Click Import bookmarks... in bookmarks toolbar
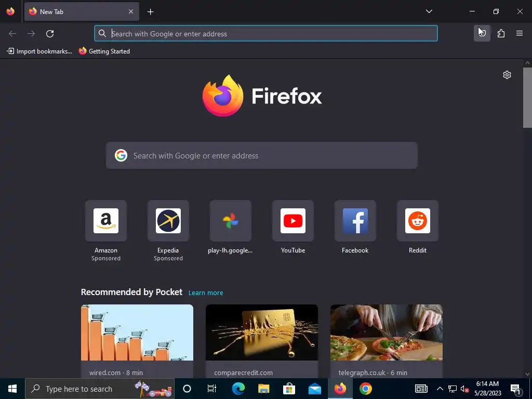Screen dimensions: 532x399 tap(39, 51)
